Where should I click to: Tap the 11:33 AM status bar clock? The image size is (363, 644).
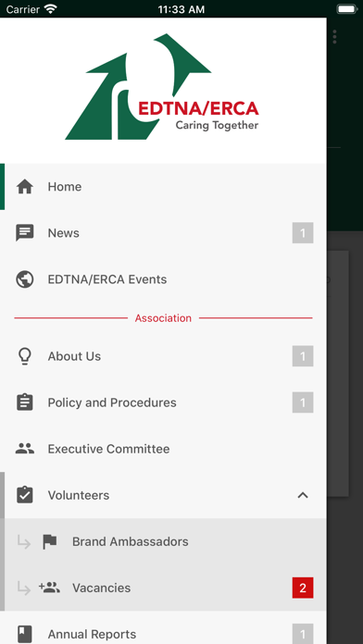[x=181, y=9]
